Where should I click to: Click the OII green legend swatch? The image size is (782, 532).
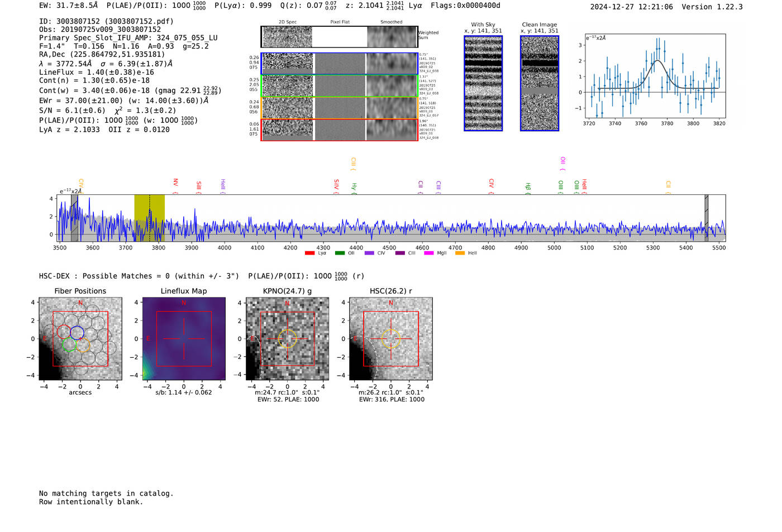(340, 253)
